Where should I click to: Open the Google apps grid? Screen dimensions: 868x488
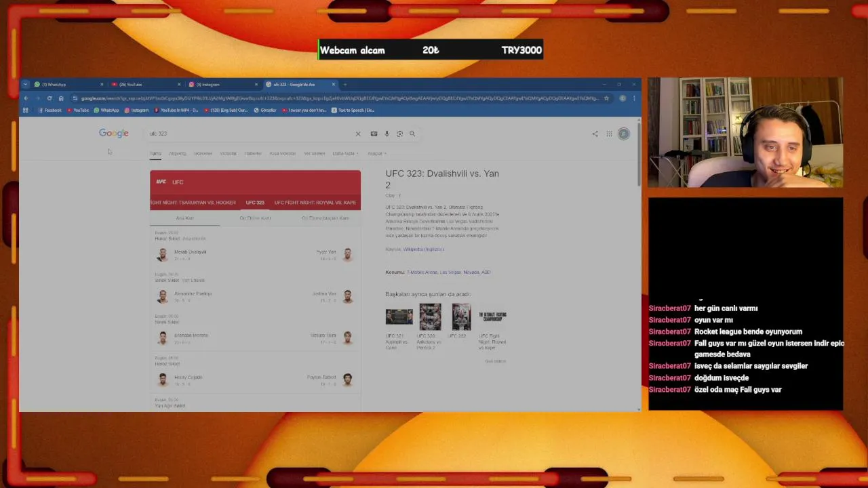tap(609, 134)
